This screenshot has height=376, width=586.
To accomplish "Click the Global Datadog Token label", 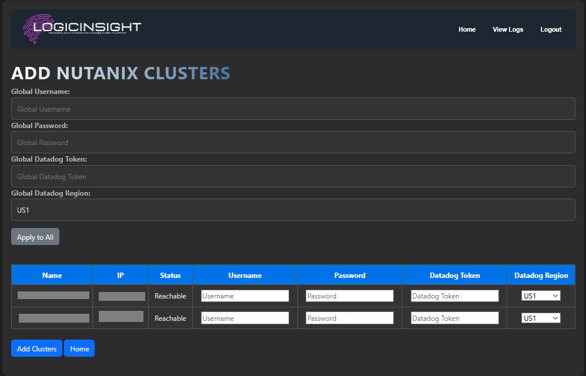I will [49, 159].
